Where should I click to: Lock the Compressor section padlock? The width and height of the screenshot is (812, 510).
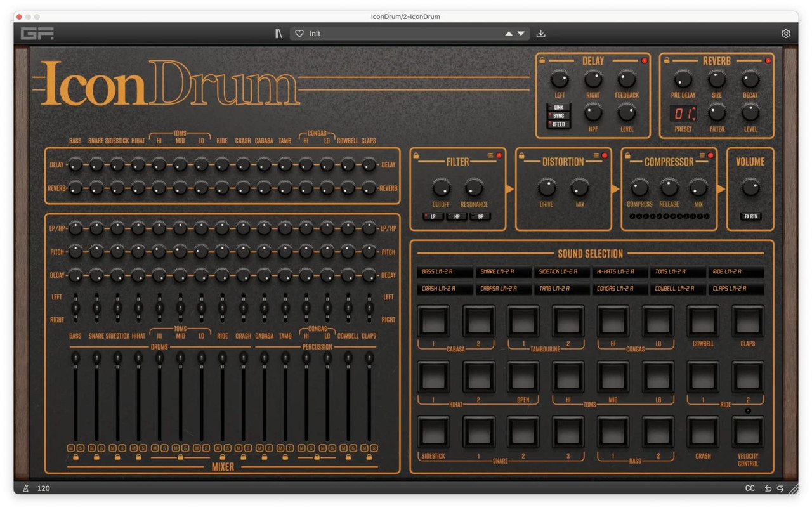coord(627,155)
